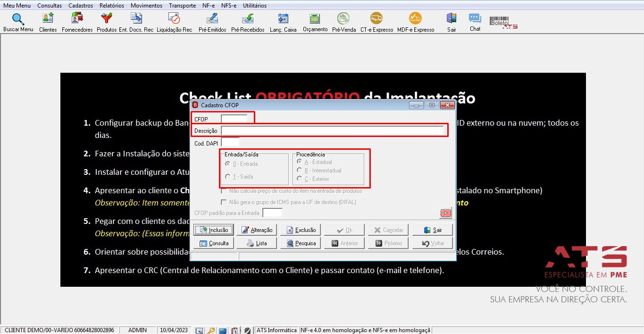The height and width of the screenshot is (334, 644).
Task: Open the Produtos toolbar icon
Action: click(107, 22)
